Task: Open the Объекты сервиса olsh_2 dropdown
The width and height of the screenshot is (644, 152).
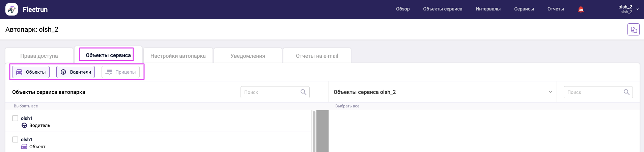Action: click(x=550, y=92)
